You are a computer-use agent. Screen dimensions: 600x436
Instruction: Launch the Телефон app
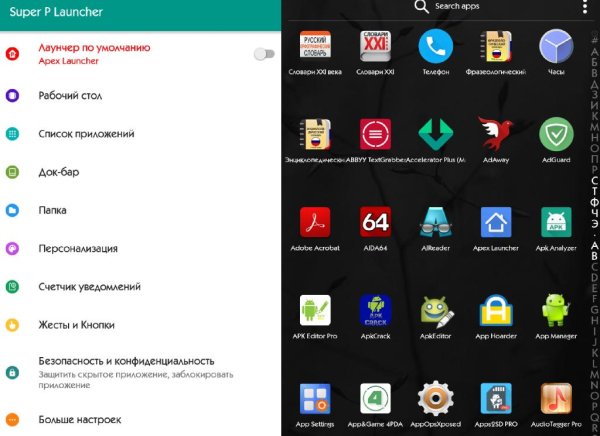[435, 52]
